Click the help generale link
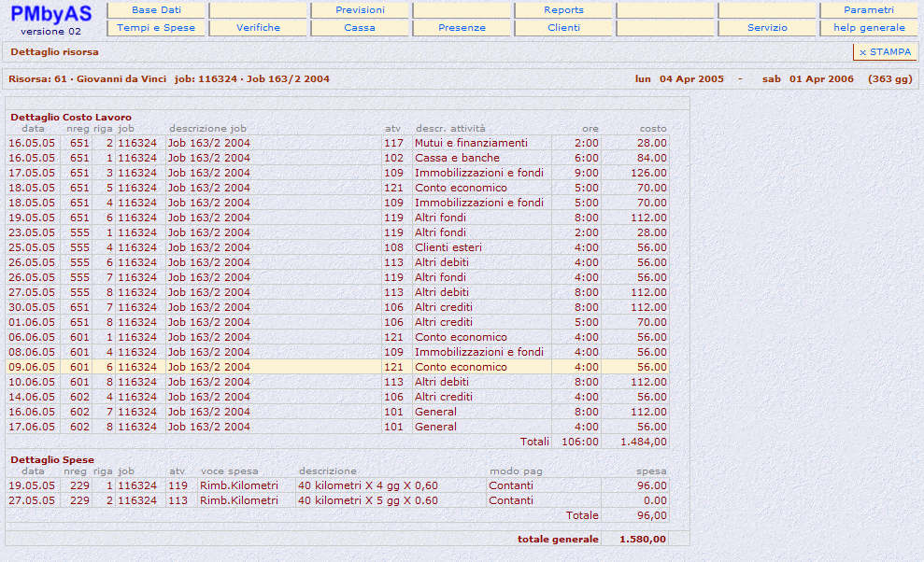Viewport: 924px width, 562px height. pyautogui.click(x=868, y=28)
